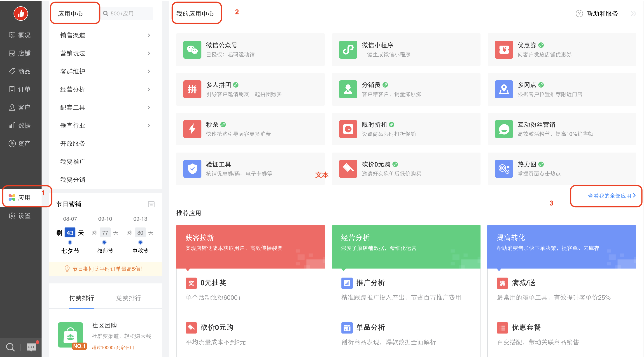Click the WeChat Mini Program icon

348,49
